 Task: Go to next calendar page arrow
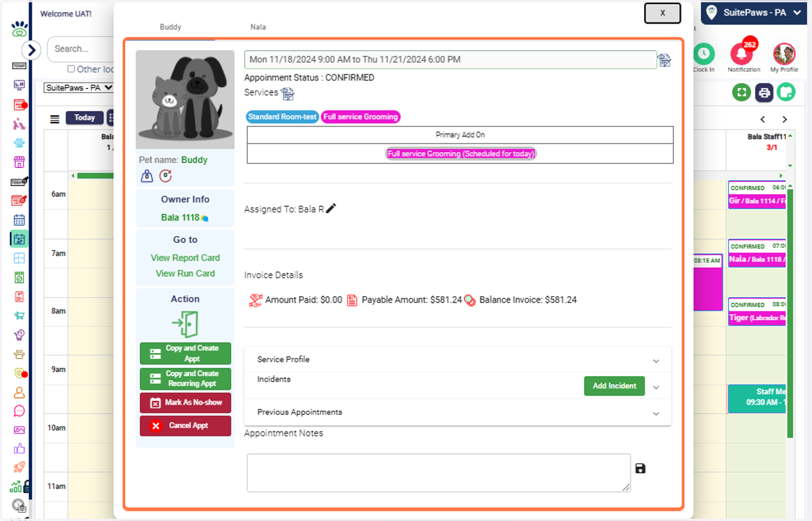(x=784, y=120)
